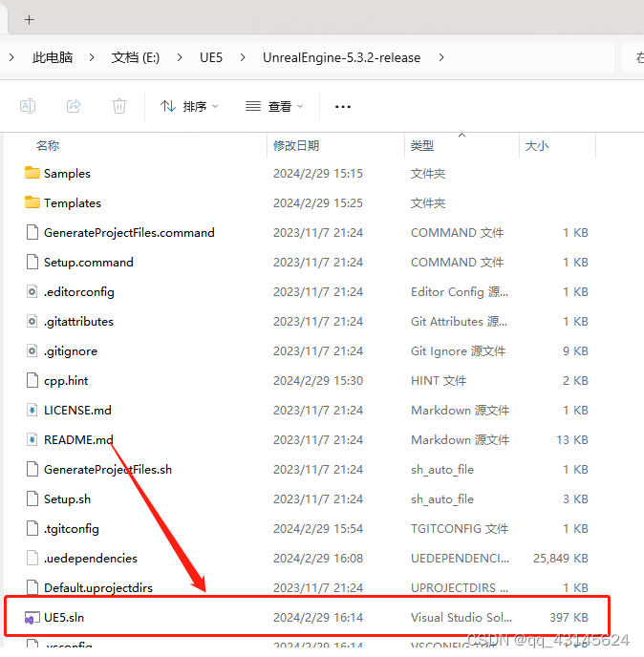Select the .editorconfig file icon

coord(32,291)
